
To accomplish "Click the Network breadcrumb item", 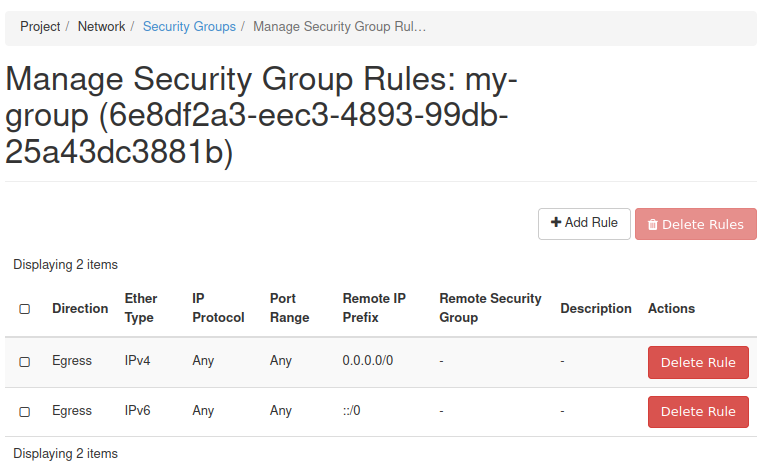I will (101, 26).
